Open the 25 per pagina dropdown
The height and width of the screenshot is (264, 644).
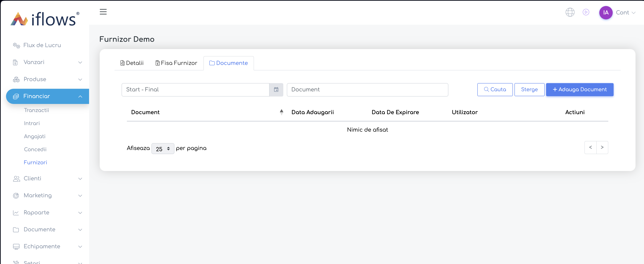(163, 149)
